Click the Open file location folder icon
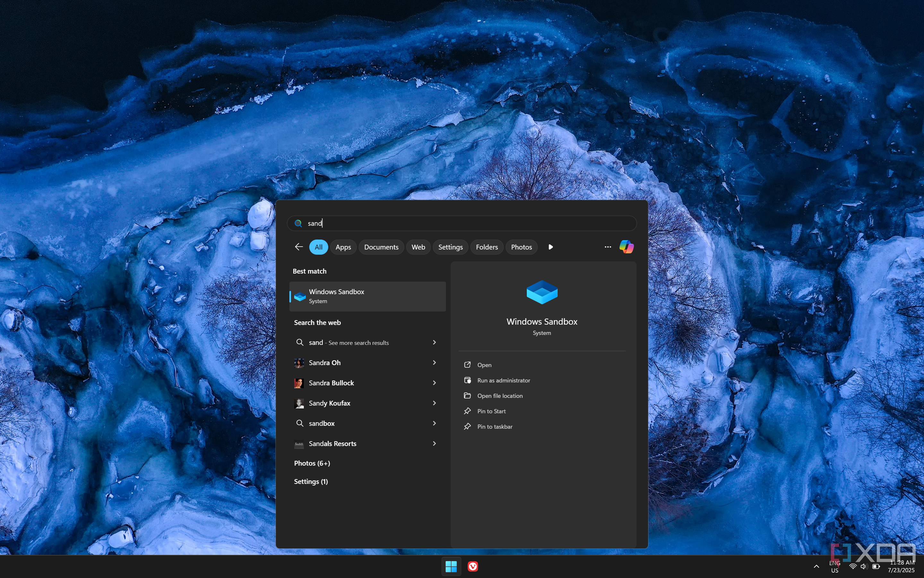Viewport: 924px width, 578px height. (x=467, y=396)
